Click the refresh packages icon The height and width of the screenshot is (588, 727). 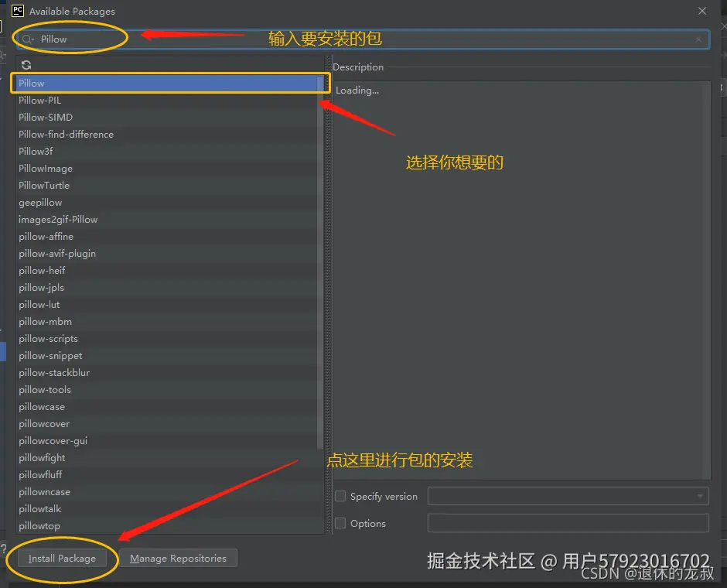(x=26, y=65)
